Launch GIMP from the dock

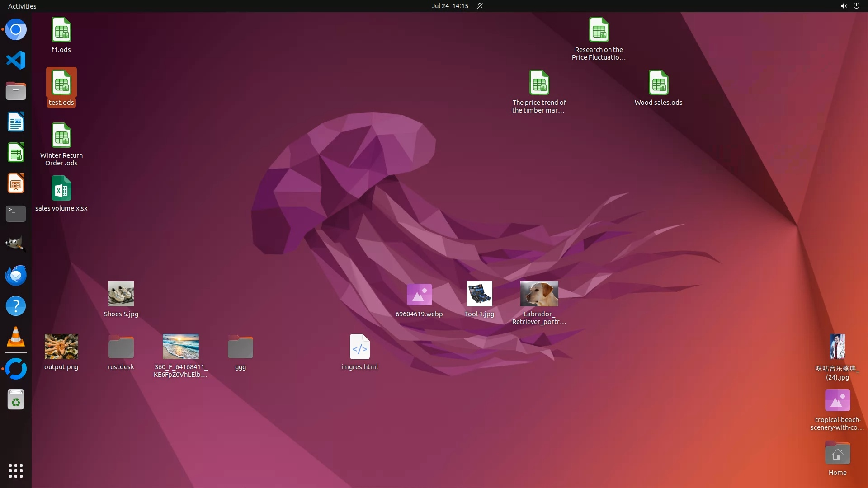tap(16, 244)
